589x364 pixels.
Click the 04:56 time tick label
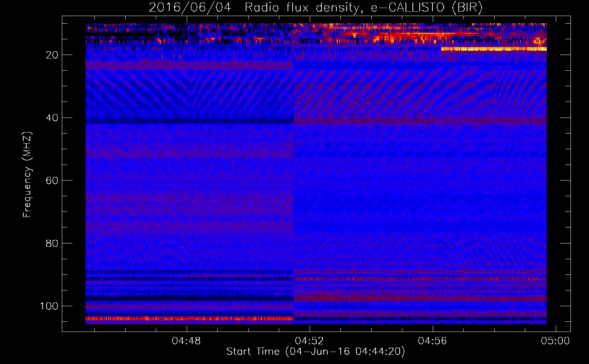click(432, 341)
